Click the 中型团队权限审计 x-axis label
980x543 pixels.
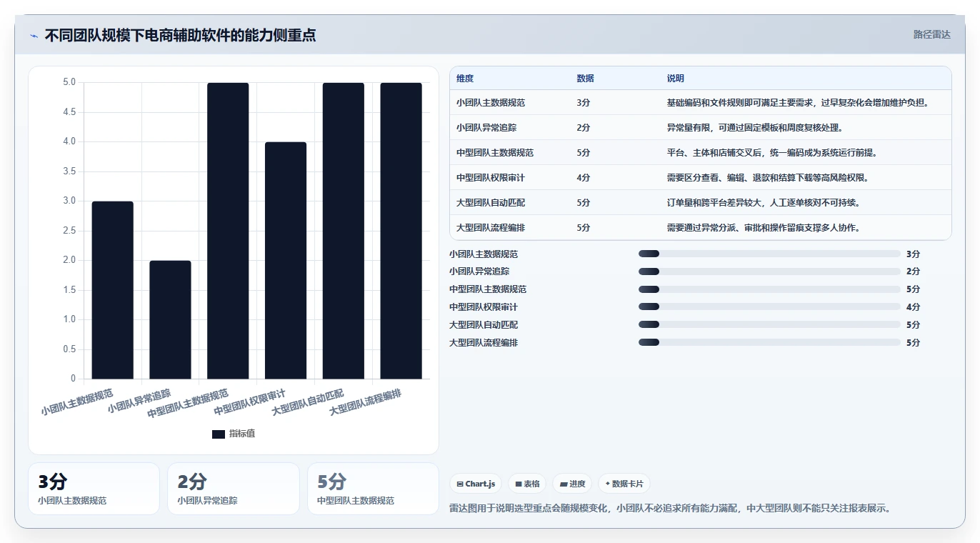click(251, 402)
